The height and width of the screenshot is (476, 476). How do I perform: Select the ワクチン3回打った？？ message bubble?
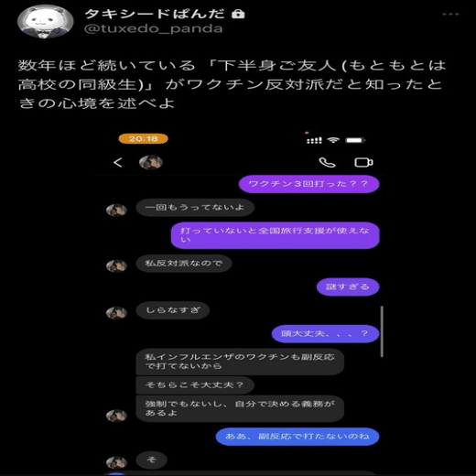[x=309, y=184]
